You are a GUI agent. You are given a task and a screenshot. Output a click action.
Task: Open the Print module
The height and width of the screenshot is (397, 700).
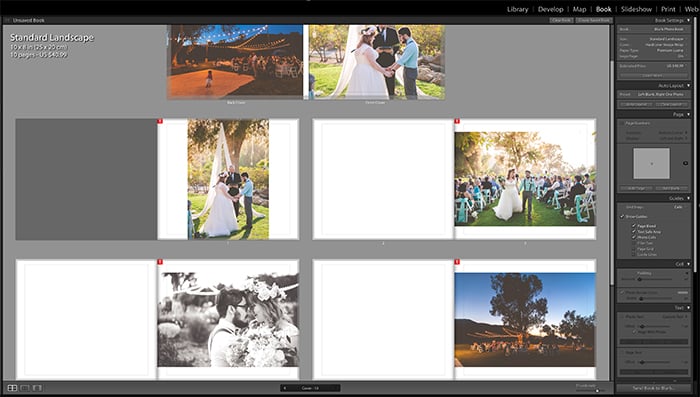[x=668, y=9]
